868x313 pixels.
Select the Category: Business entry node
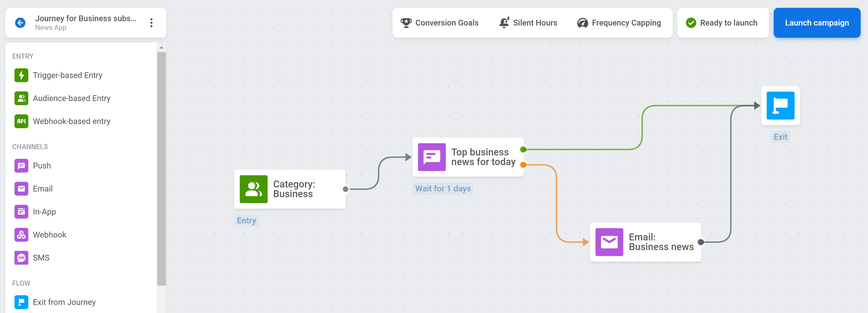click(x=290, y=189)
